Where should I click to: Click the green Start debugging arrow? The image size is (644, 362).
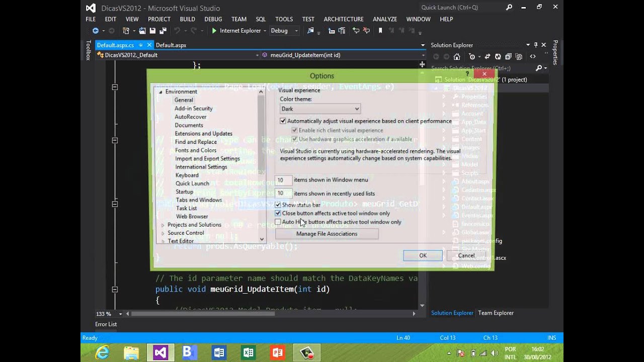(x=214, y=31)
